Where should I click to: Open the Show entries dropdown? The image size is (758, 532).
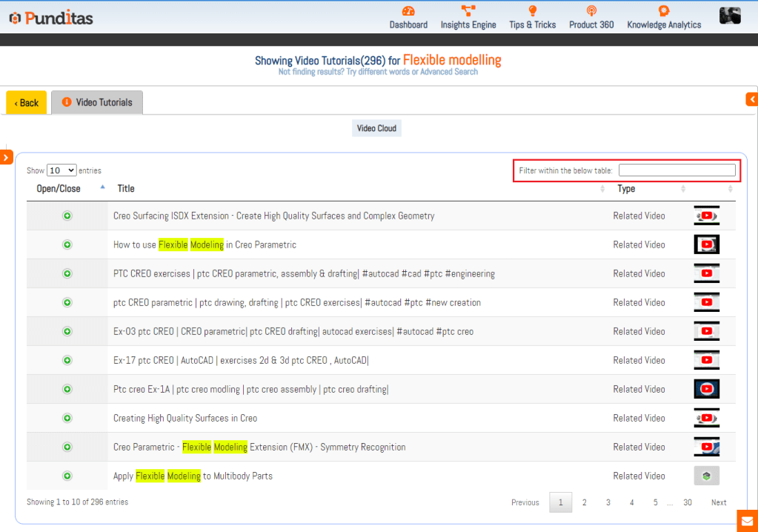click(x=61, y=170)
